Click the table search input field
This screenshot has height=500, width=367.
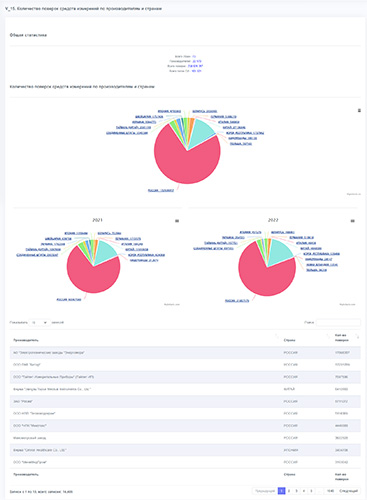click(338, 322)
